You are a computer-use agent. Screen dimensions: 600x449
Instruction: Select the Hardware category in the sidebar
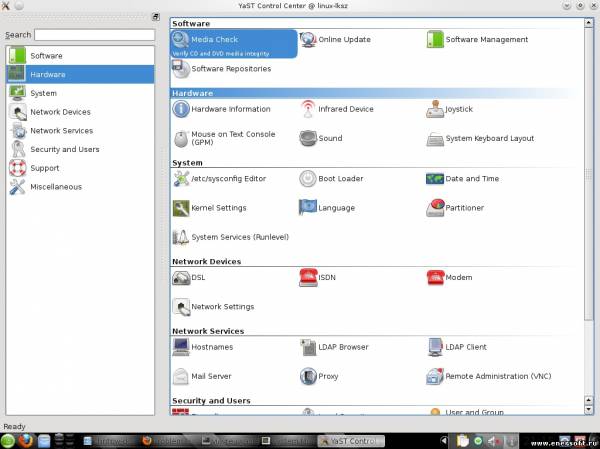(80, 74)
